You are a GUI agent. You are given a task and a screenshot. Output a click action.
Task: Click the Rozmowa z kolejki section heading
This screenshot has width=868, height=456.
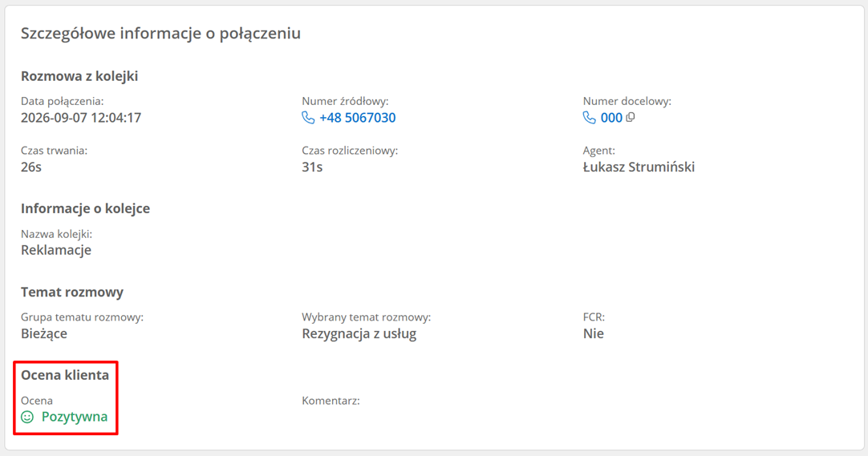pyautogui.click(x=79, y=76)
